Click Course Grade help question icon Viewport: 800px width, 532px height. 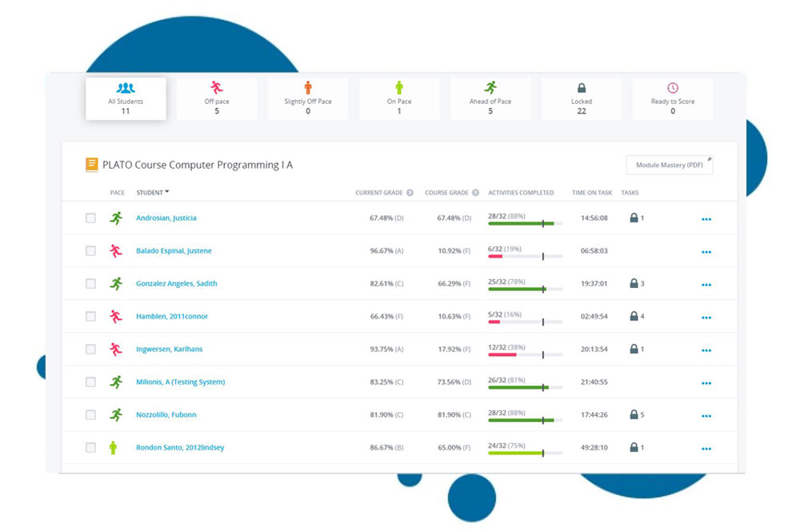coord(475,193)
